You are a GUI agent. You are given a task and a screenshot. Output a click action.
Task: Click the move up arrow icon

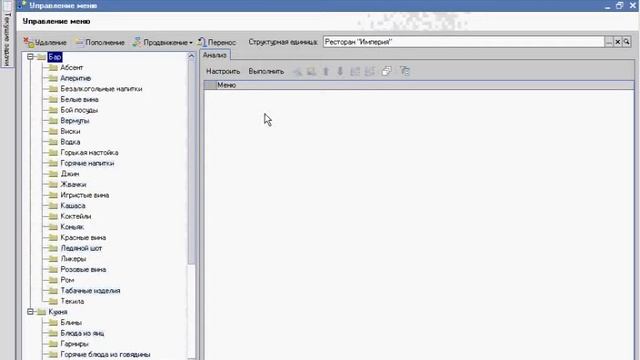pyautogui.click(x=326, y=71)
